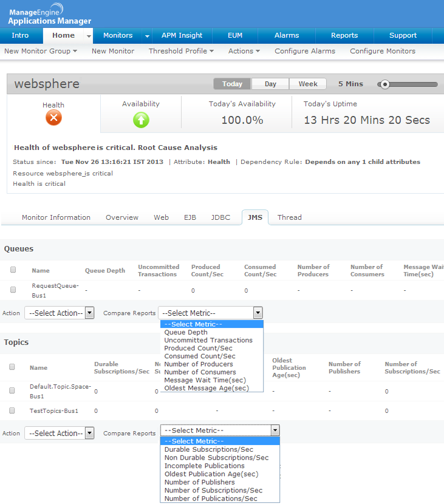444x504 pixels.
Task: Click the green Availability up arrow icon
Action: (141, 120)
